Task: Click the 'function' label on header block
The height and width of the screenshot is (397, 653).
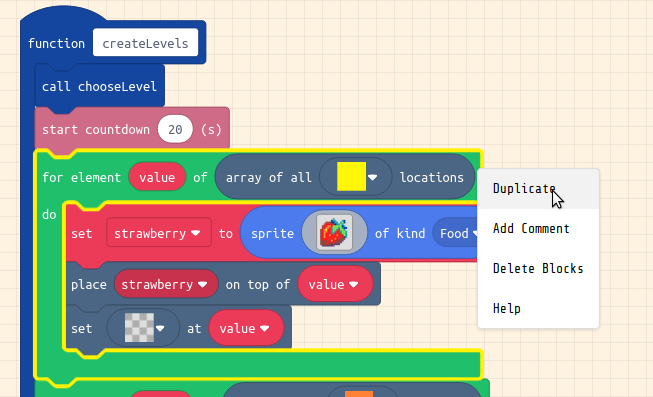Action: click(56, 43)
